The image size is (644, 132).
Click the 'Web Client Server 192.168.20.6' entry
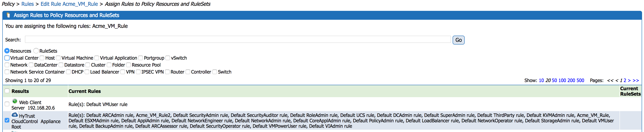tap(33, 105)
